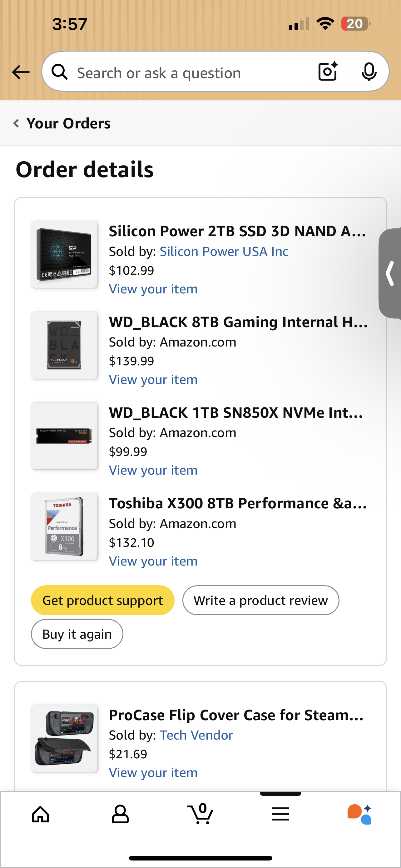The image size is (401, 868).
Task: Tap the magnifying glass search icon
Action: (60, 72)
